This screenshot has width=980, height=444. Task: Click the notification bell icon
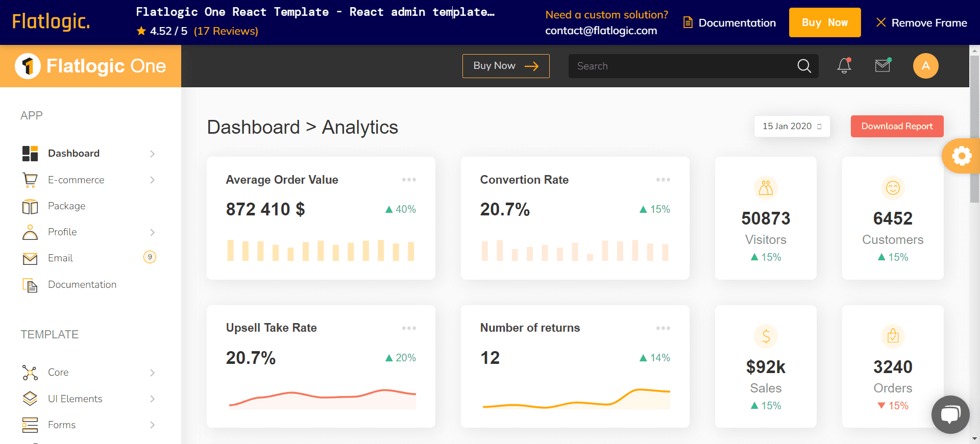coord(844,66)
